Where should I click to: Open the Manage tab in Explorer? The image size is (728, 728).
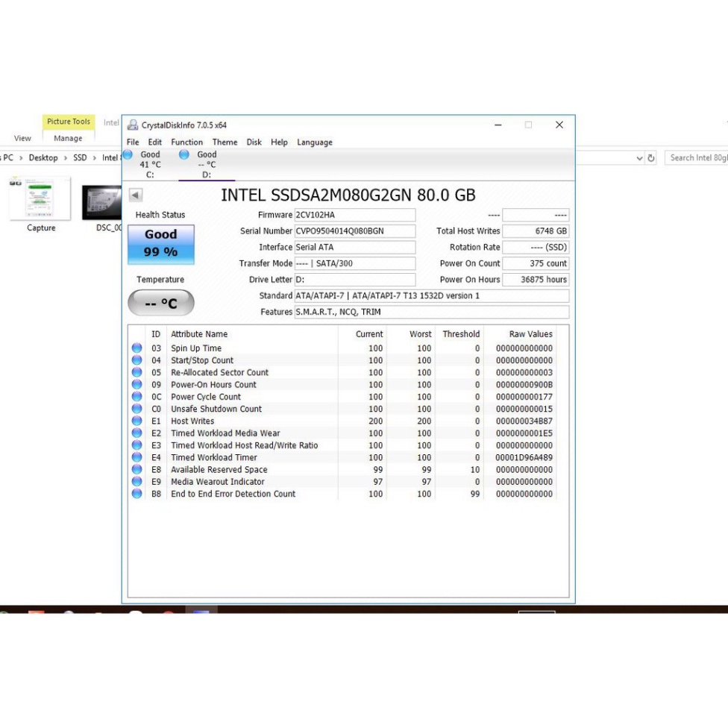coord(68,138)
